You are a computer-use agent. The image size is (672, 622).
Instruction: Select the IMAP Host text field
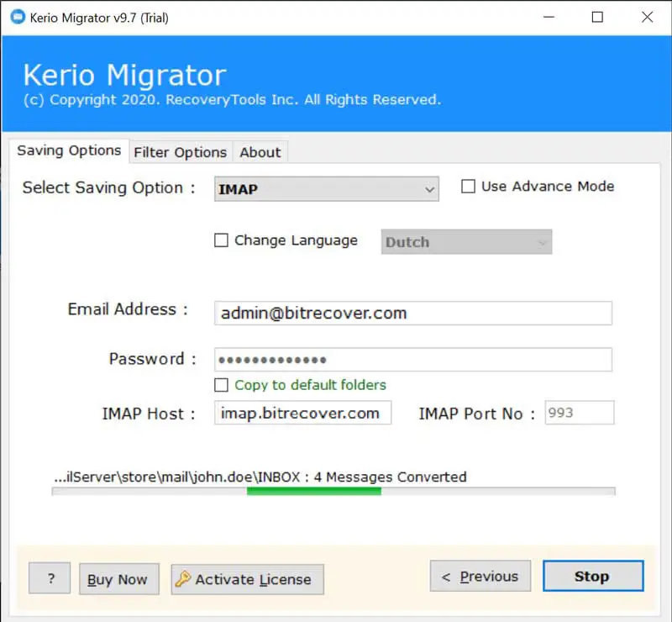302,413
